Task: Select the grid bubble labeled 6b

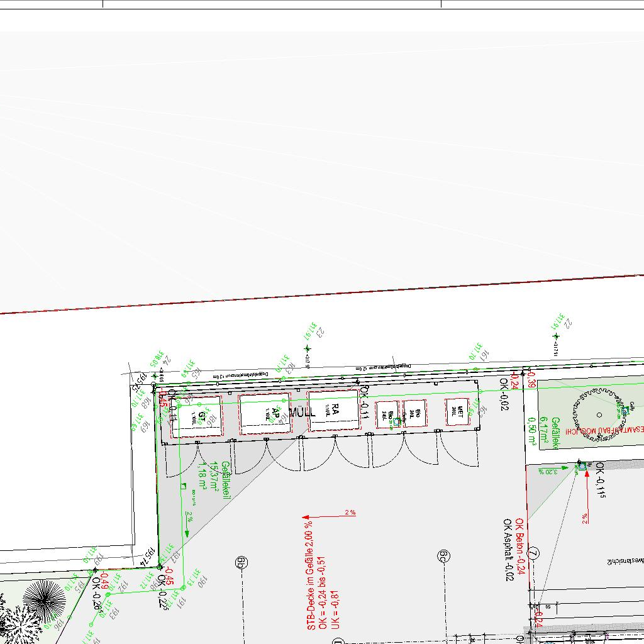Action: tap(240, 562)
